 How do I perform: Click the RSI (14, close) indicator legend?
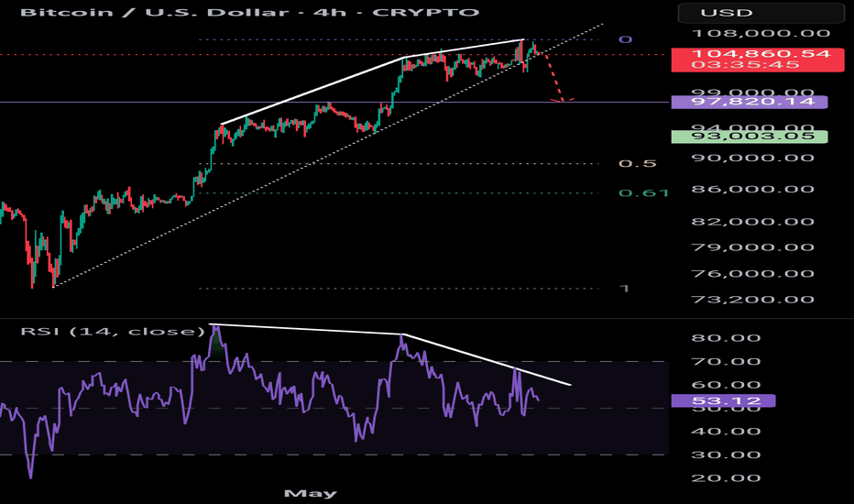pyautogui.click(x=113, y=332)
